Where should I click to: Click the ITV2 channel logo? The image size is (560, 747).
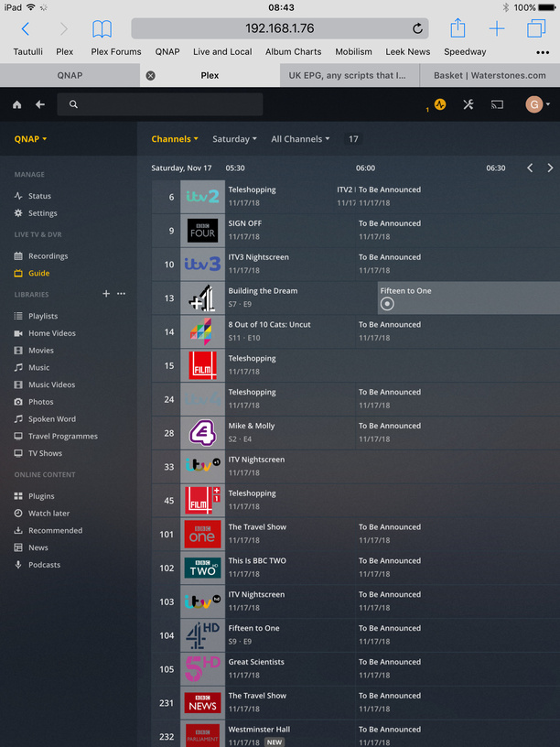click(202, 197)
